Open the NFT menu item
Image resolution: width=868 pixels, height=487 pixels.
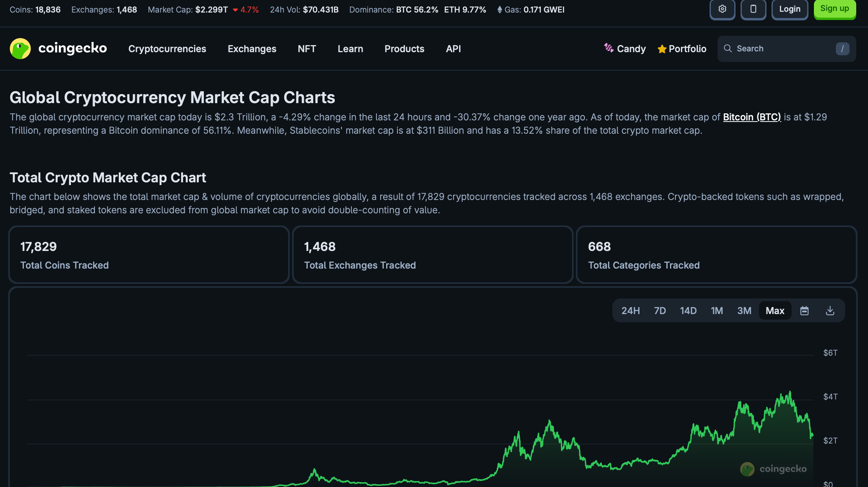[307, 49]
